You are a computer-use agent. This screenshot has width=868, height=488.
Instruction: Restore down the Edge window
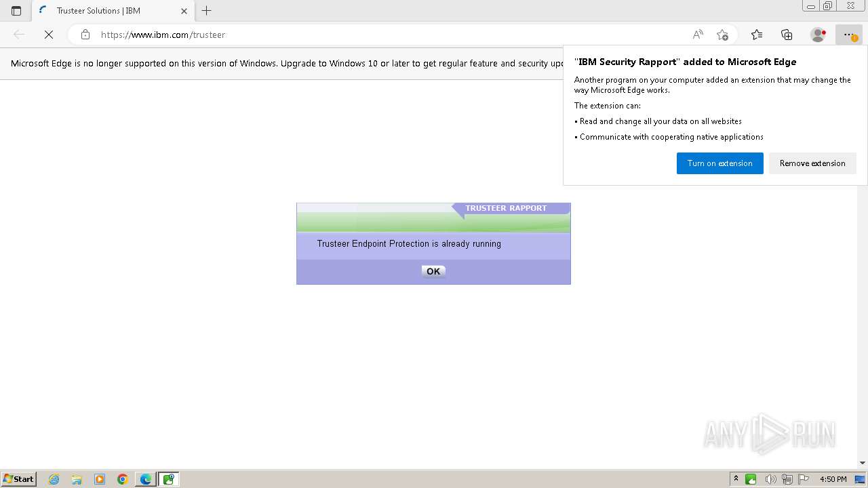828,6
